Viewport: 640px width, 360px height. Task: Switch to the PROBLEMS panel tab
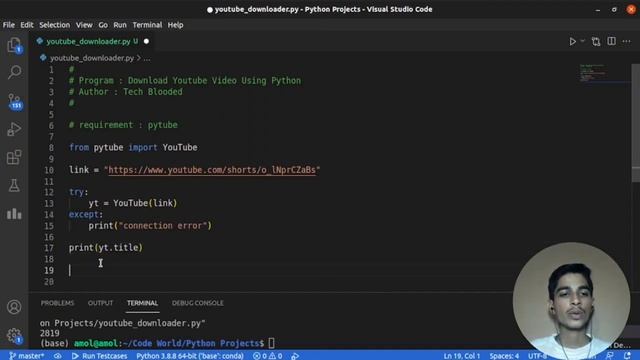[x=58, y=303]
